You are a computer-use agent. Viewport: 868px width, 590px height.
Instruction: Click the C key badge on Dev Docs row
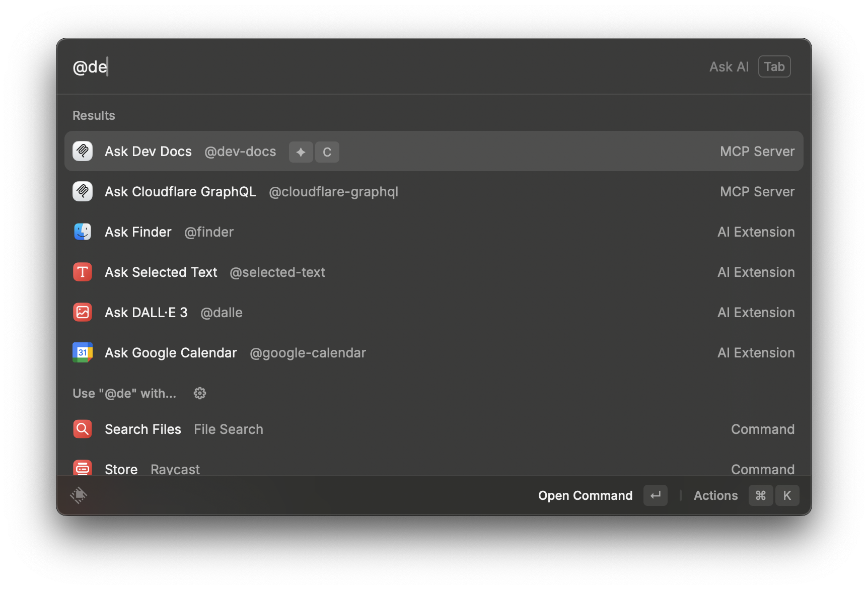(x=327, y=152)
